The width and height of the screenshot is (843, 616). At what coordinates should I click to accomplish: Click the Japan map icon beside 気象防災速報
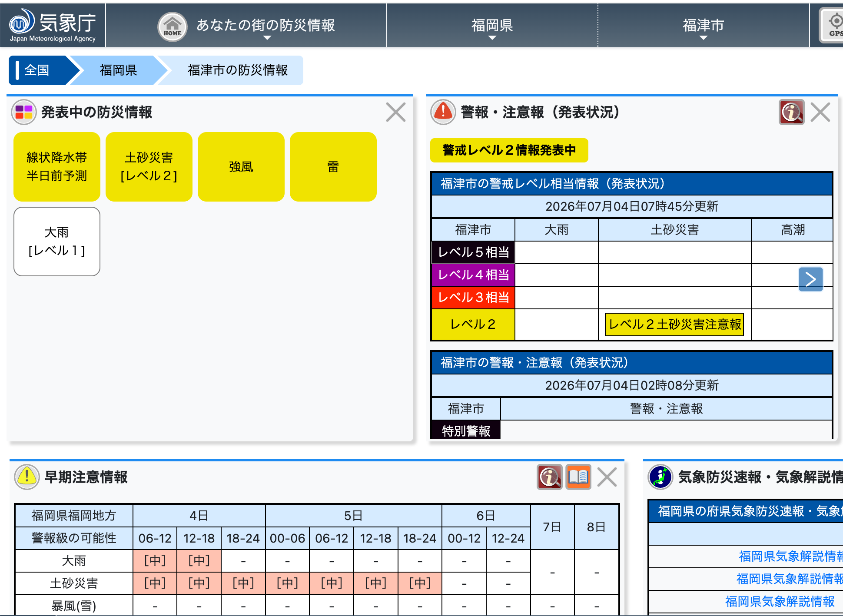pos(660,477)
